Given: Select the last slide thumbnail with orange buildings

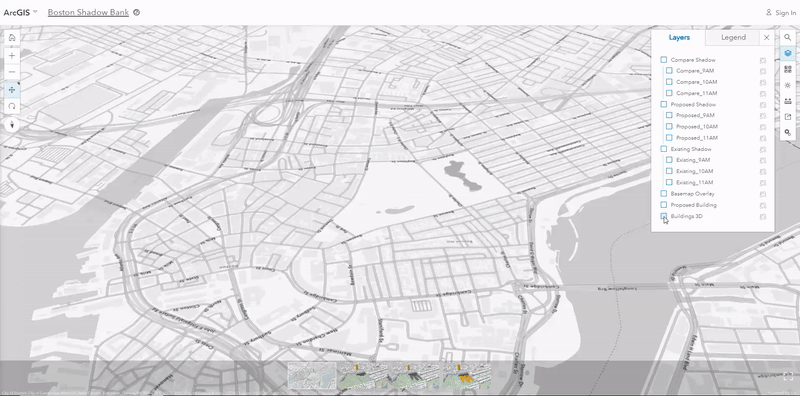Looking at the screenshot, I should pyautogui.click(x=466, y=376).
